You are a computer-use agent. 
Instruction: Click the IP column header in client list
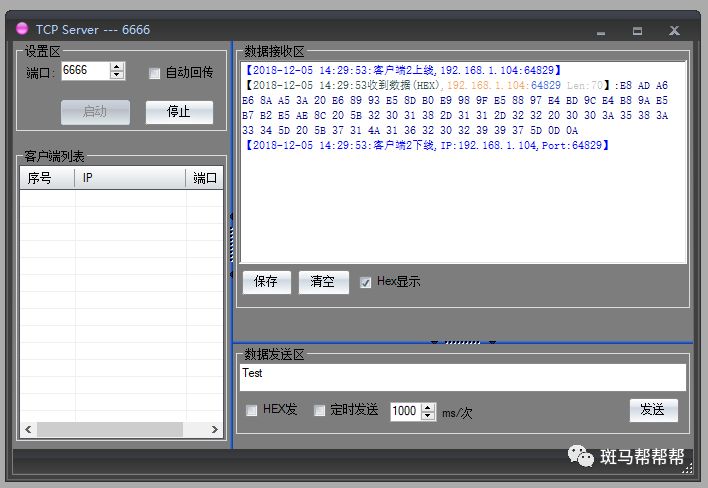130,178
